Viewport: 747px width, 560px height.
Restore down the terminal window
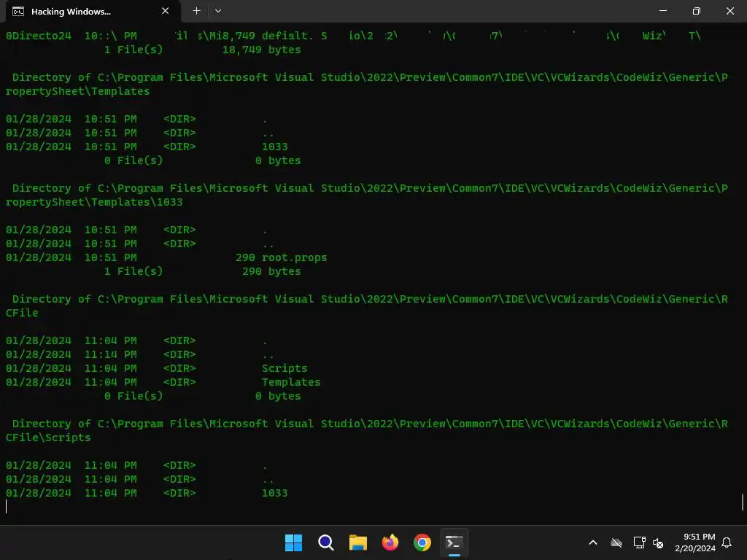click(x=696, y=11)
